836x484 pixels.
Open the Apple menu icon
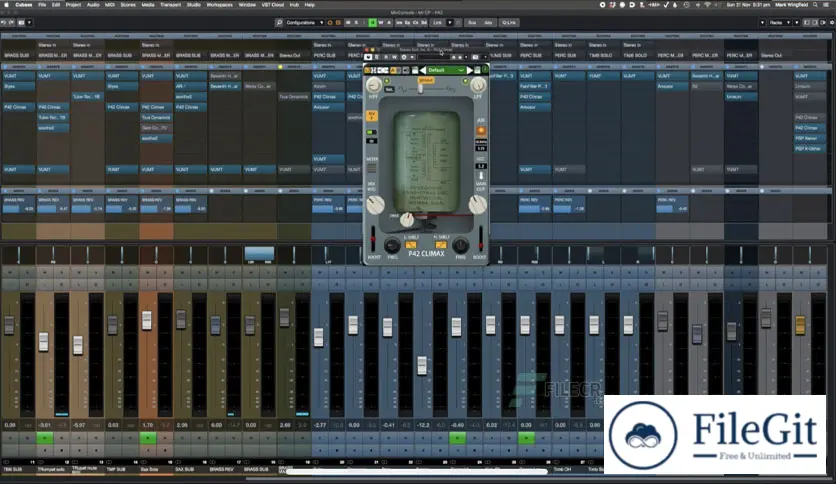pyautogui.click(x=5, y=5)
